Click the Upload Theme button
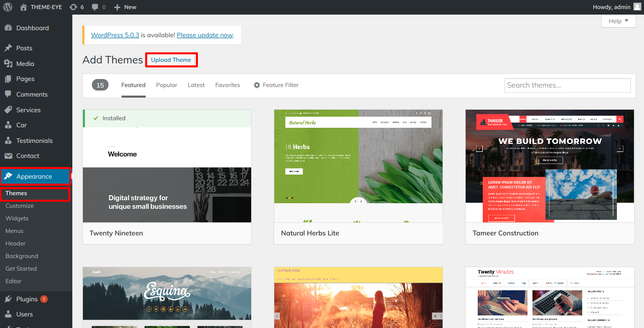The image size is (644, 328). click(x=171, y=59)
